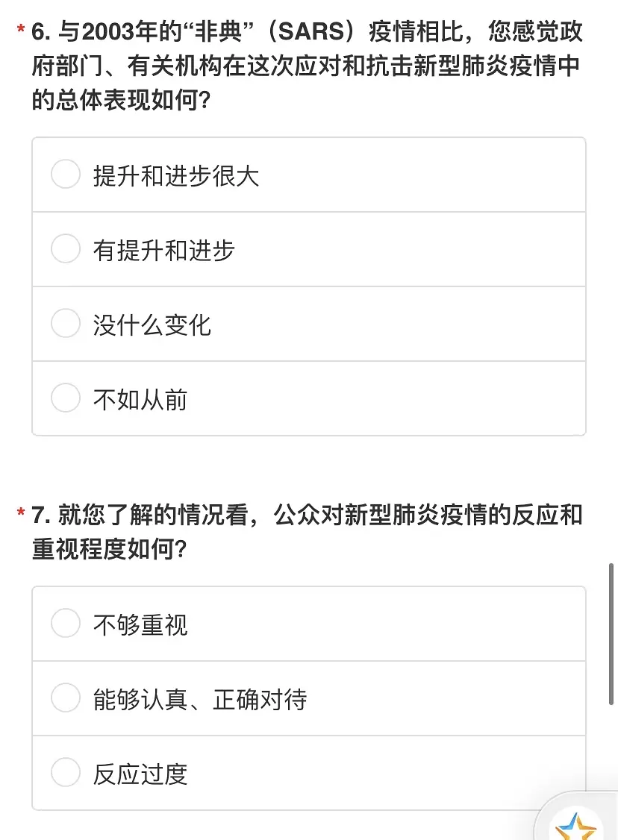Click question 6 title about SARS comparison
618x840 pixels.
(x=307, y=66)
